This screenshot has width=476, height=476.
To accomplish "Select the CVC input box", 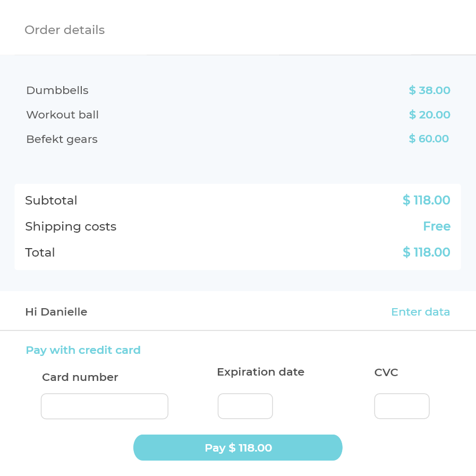I will click(x=402, y=406).
